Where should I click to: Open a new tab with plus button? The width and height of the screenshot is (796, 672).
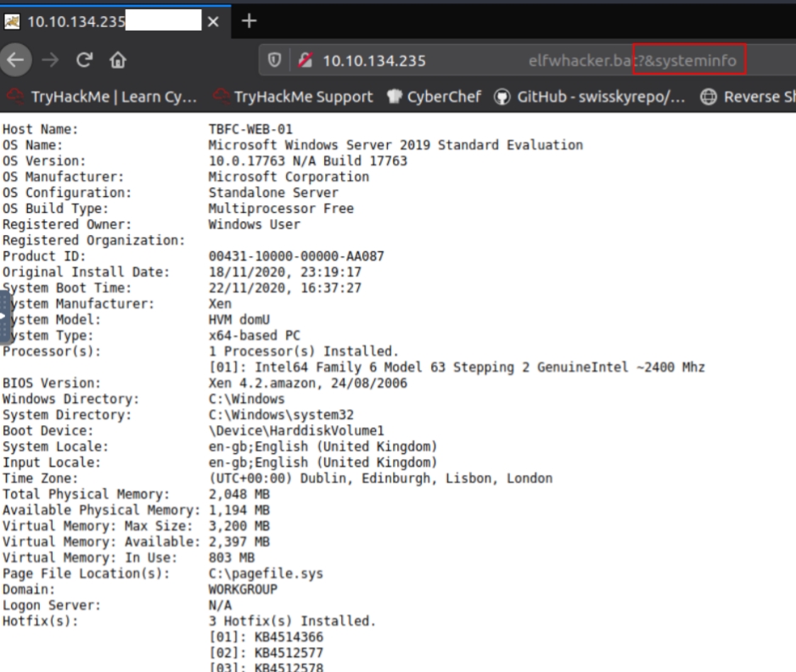[x=250, y=21]
